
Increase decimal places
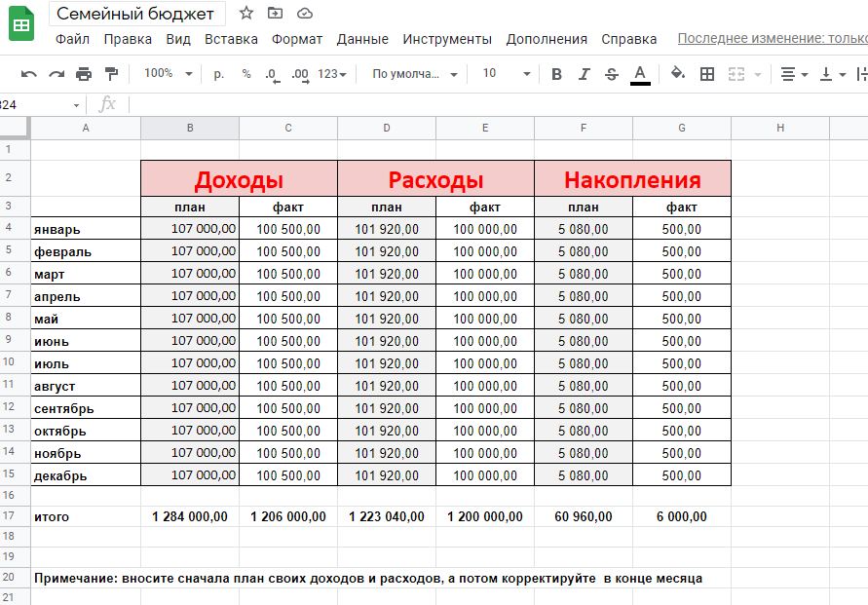coord(300,75)
